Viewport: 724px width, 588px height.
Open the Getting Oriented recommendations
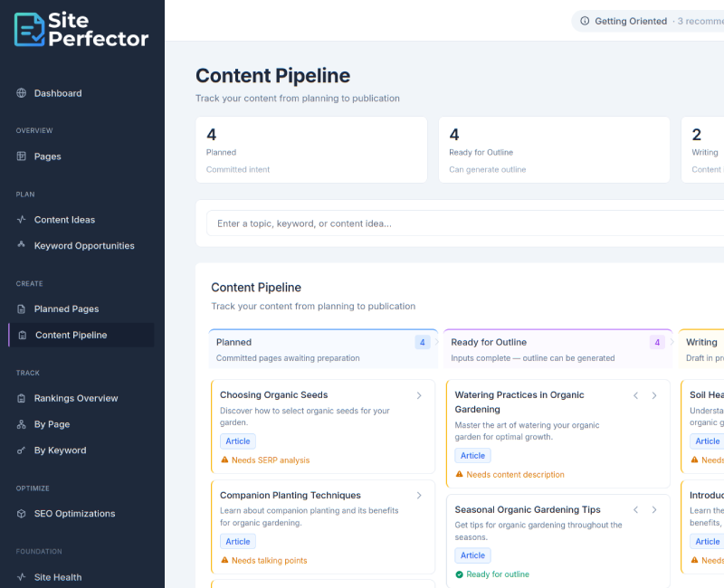point(631,21)
